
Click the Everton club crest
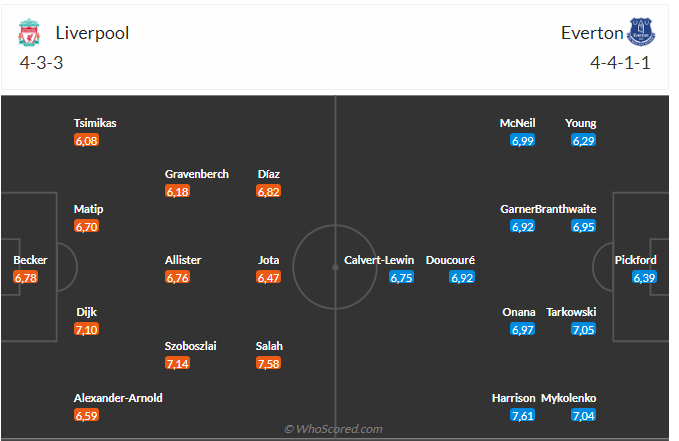coord(641,33)
